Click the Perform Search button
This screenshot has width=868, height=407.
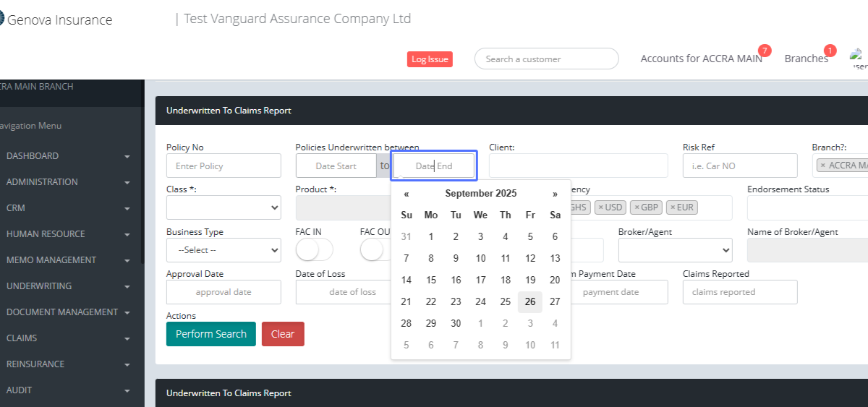click(x=210, y=334)
